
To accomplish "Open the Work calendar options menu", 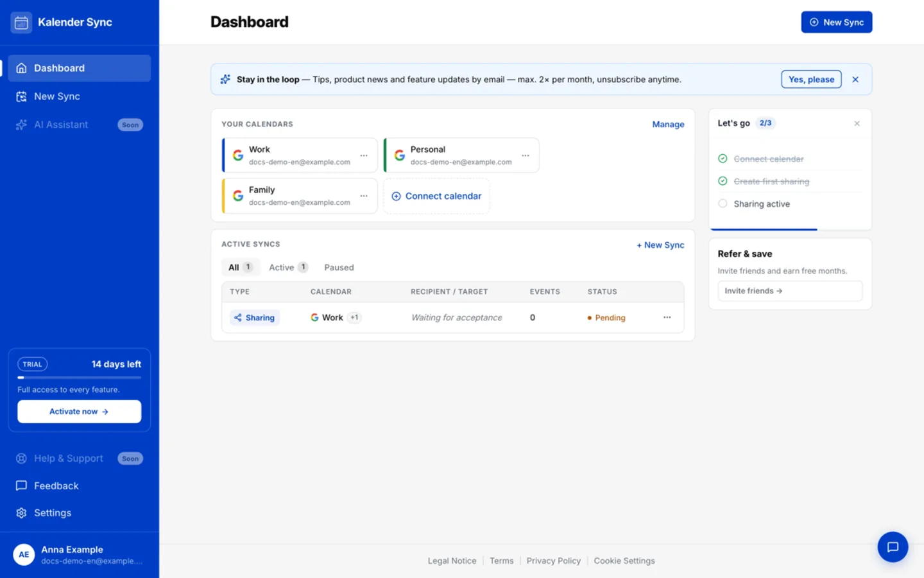I will 364,155.
